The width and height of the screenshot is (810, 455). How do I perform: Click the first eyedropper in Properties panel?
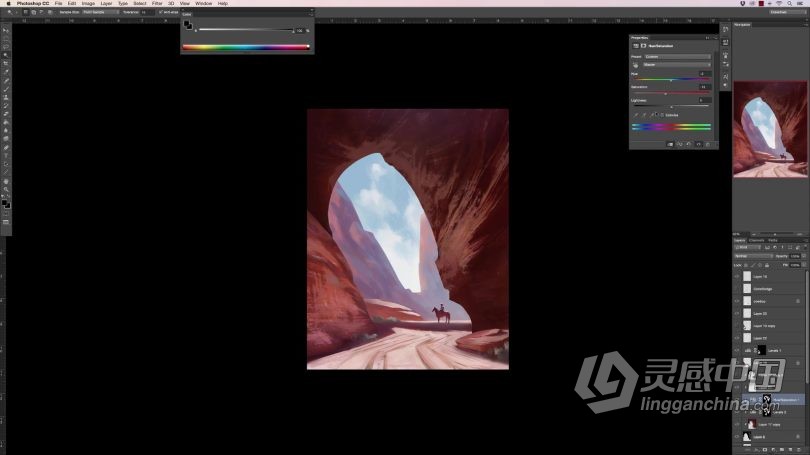coord(636,115)
